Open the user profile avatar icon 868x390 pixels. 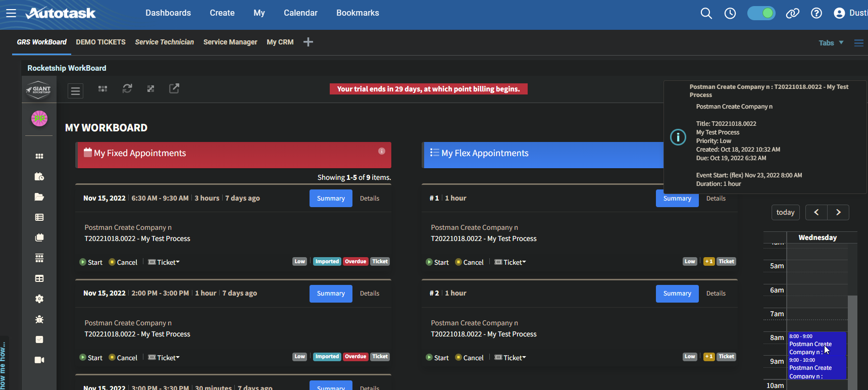click(839, 13)
